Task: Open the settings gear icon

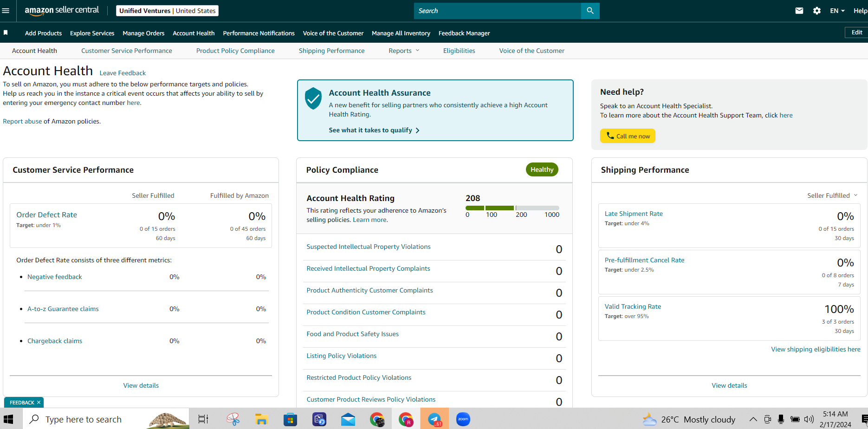Action: coord(817,11)
